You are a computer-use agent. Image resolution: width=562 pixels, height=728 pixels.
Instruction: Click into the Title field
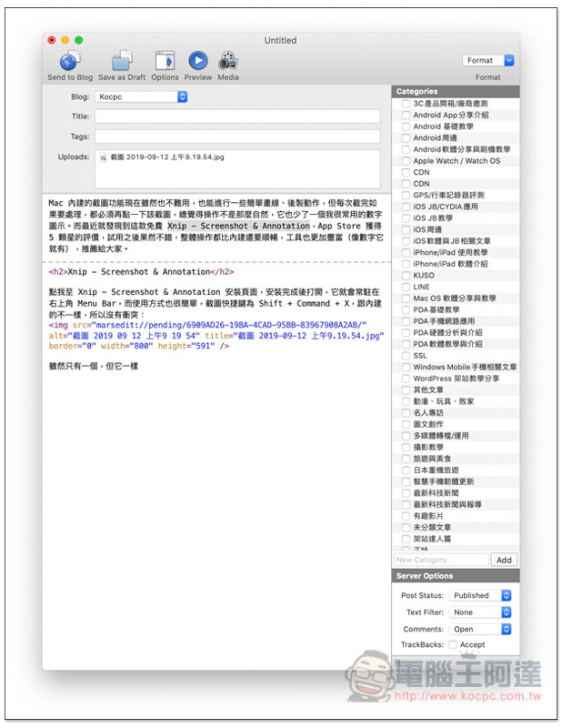click(x=237, y=116)
